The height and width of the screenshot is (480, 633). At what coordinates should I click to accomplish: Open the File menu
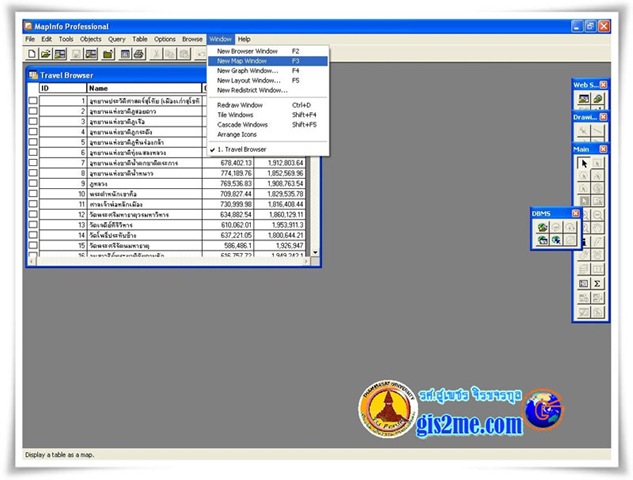[30, 39]
